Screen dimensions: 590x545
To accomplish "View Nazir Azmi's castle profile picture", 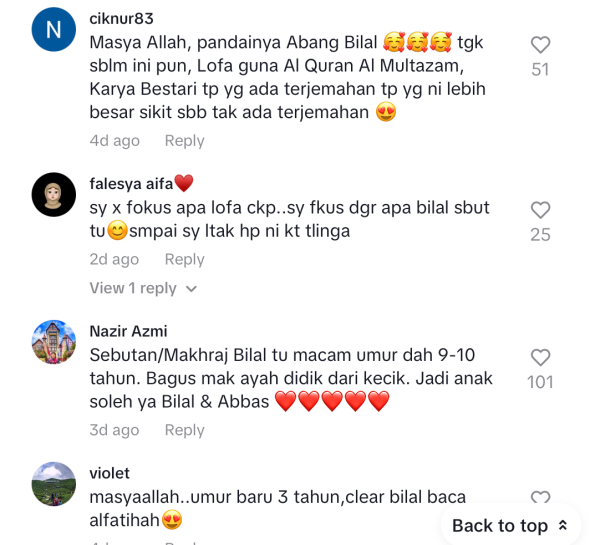I will (x=53, y=342).
